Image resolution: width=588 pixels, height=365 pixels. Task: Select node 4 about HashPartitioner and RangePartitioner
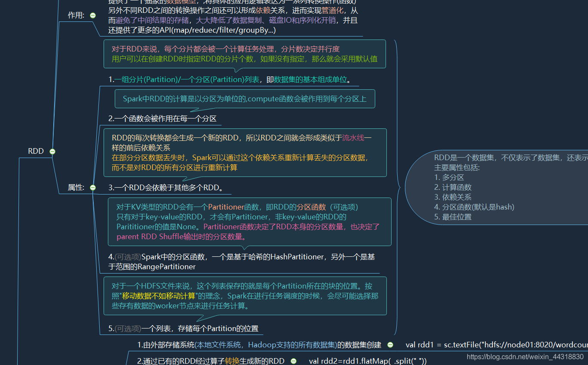(x=241, y=262)
